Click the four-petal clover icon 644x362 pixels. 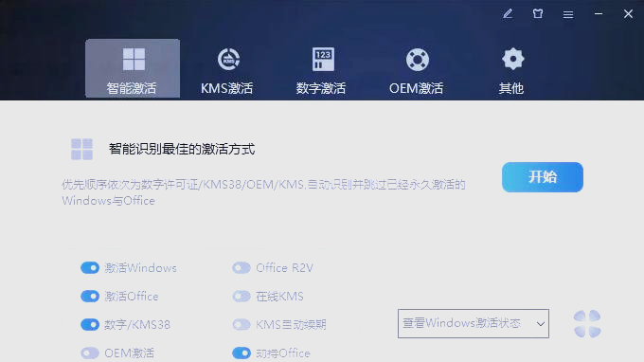pos(587,324)
